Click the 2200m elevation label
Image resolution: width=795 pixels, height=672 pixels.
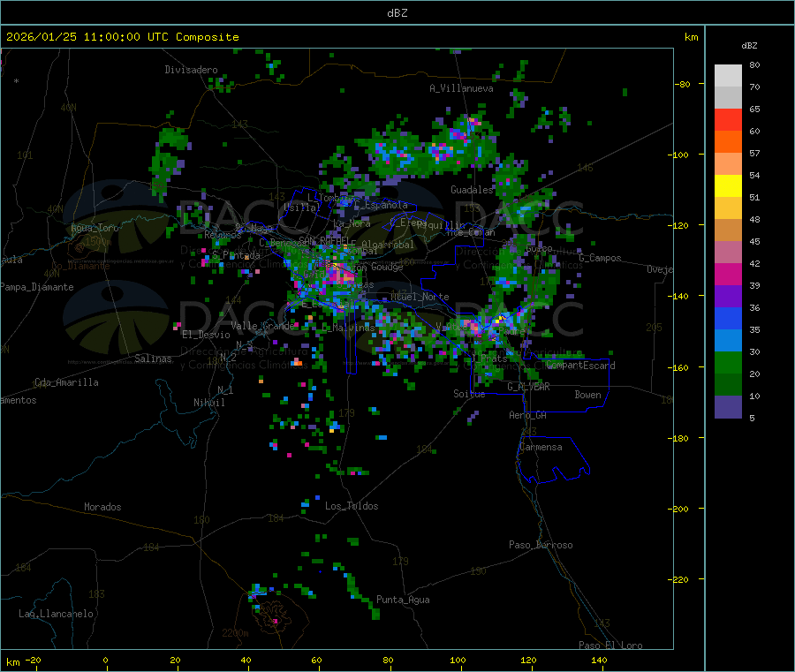tap(235, 633)
